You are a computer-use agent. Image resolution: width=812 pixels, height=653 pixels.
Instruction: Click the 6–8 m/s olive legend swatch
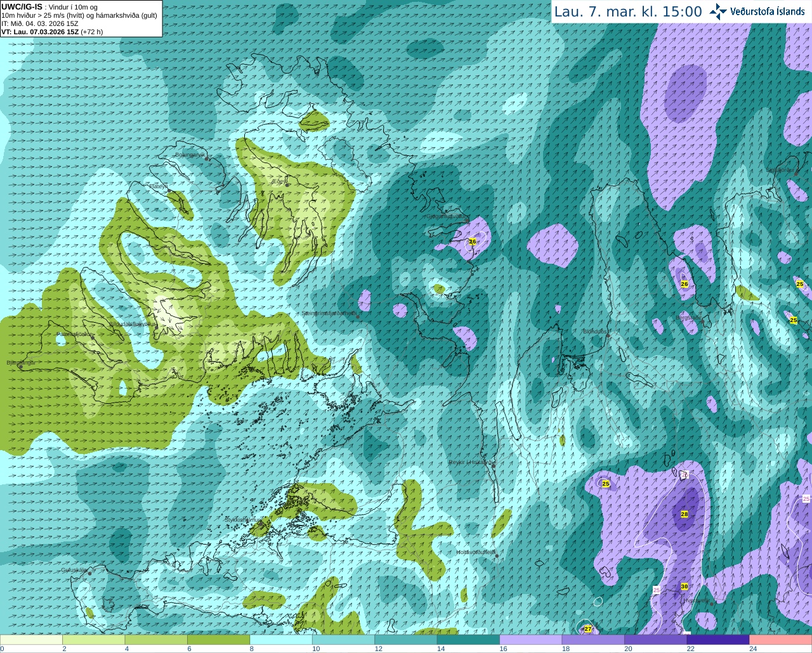click(219, 639)
